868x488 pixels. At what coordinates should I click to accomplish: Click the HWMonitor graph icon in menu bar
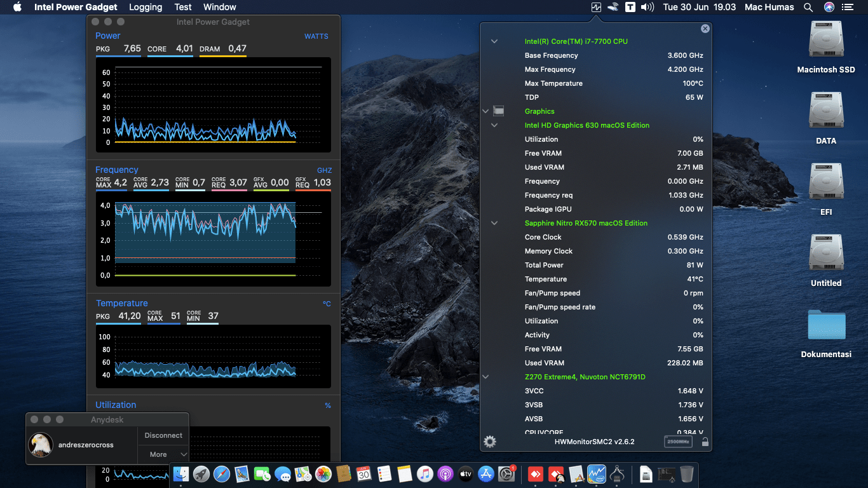point(596,7)
